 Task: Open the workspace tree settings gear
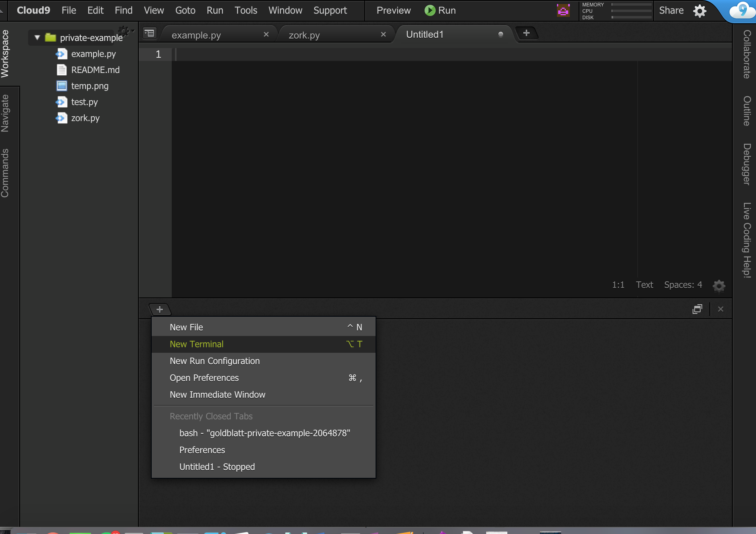[x=124, y=31]
